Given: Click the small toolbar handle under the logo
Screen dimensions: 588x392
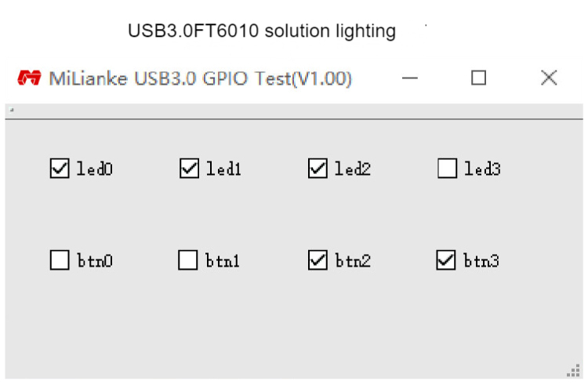Looking at the screenshot, I should point(12,110).
